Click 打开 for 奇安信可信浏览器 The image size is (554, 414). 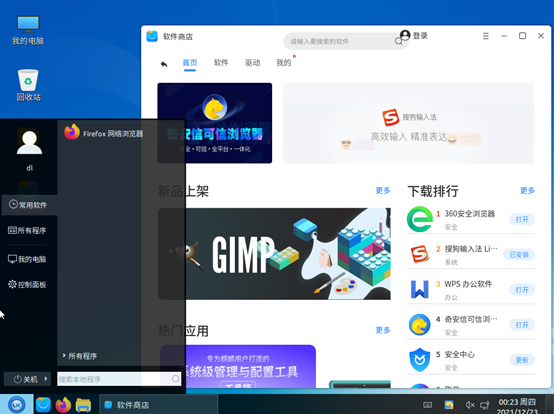pos(522,325)
